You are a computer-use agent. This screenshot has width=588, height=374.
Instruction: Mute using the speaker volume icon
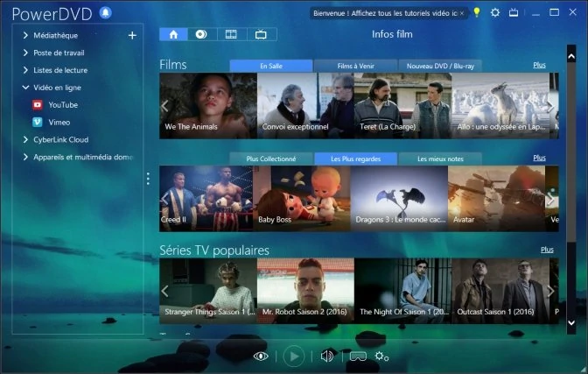click(327, 356)
